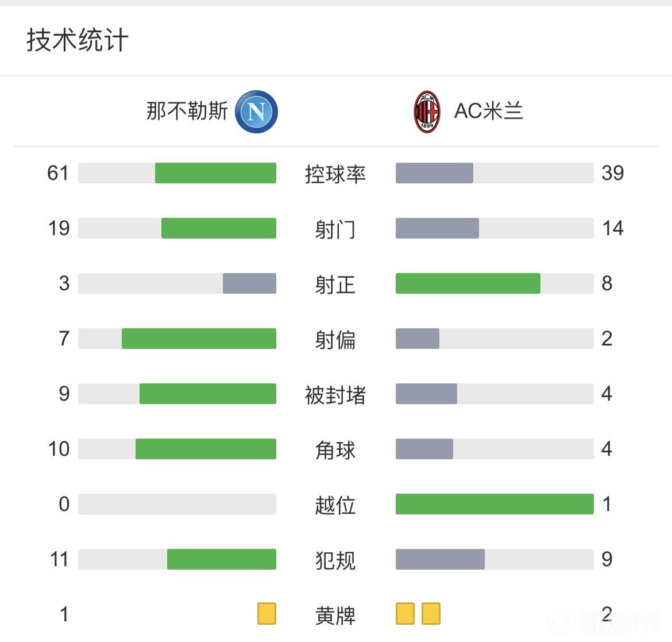Click AC Milan's shots value 14
This screenshot has width=672, height=642.
coord(613,228)
